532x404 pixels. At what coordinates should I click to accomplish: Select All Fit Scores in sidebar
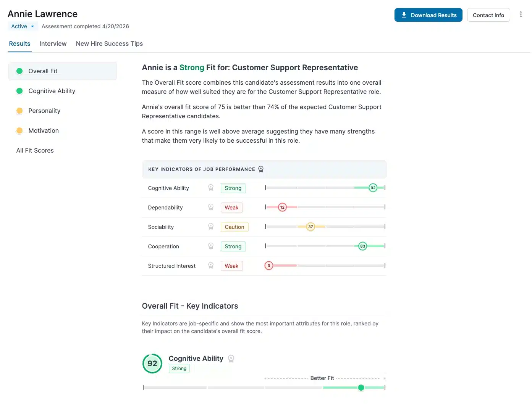click(x=35, y=151)
